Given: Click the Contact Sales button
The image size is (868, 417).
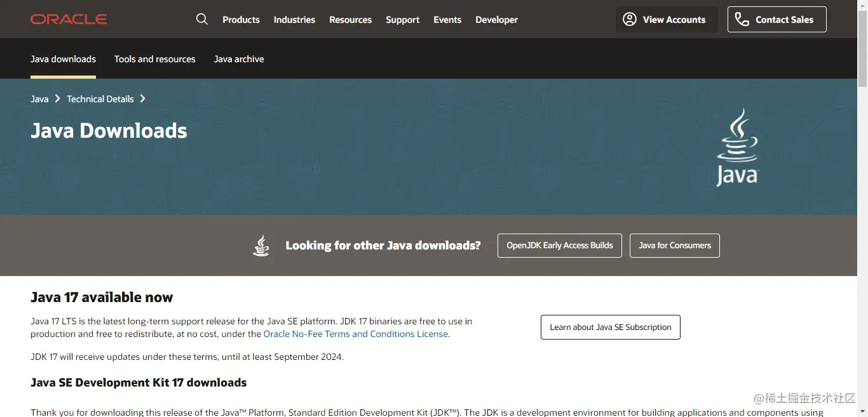Looking at the screenshot, I should pyautogui.click(x=776, y=19).
